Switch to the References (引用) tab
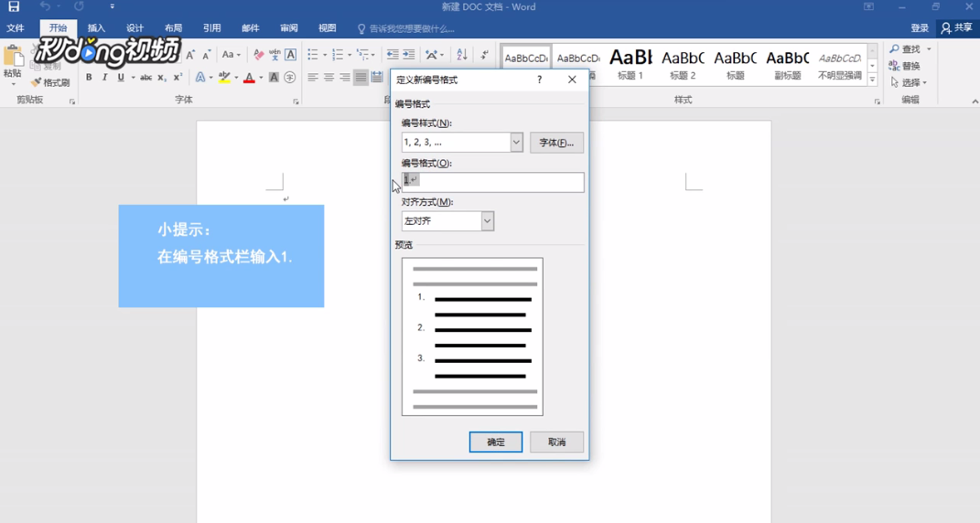Image resolution: width=980 pixels, height=523 pixels. 212,28
